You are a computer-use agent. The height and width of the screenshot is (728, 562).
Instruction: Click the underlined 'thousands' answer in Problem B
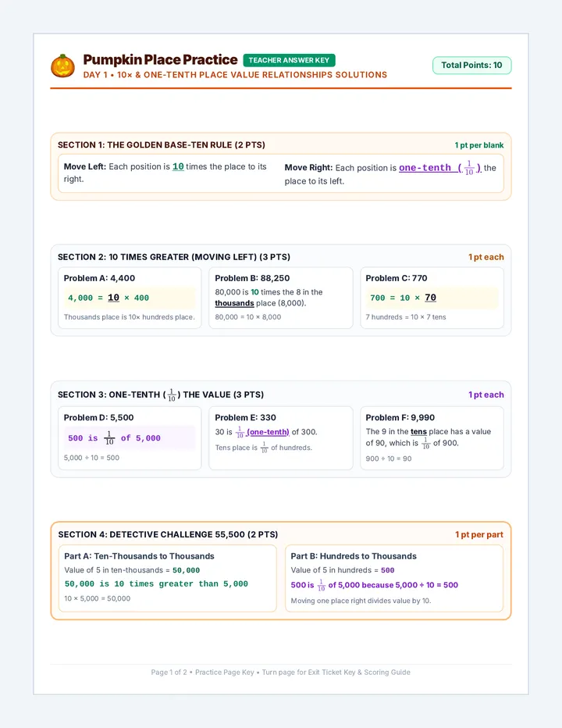pos(234,303)
